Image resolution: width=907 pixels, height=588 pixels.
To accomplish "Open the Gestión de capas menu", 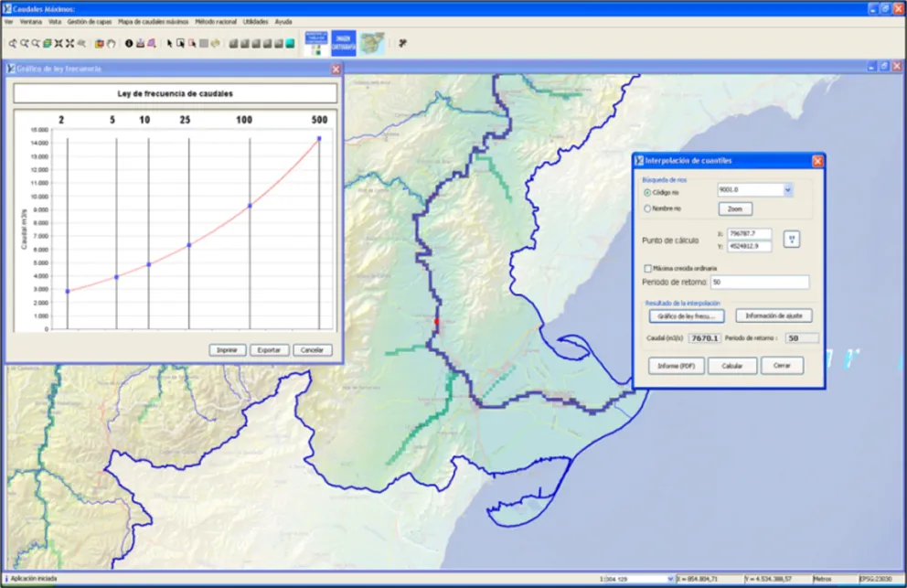I will pyautogui.click(x=90, y=22).
